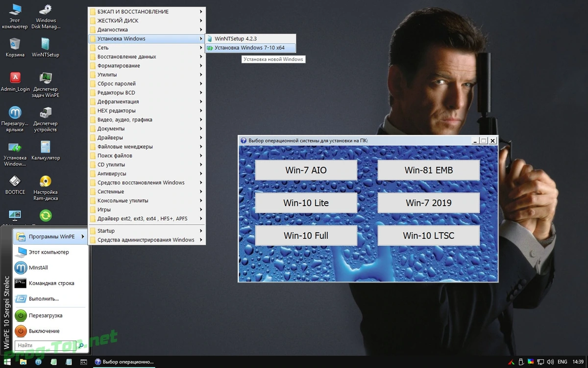588x368 pixels.
Task: Open Файловые менеджеры menu folder
Action: click(x=147, y=147)
